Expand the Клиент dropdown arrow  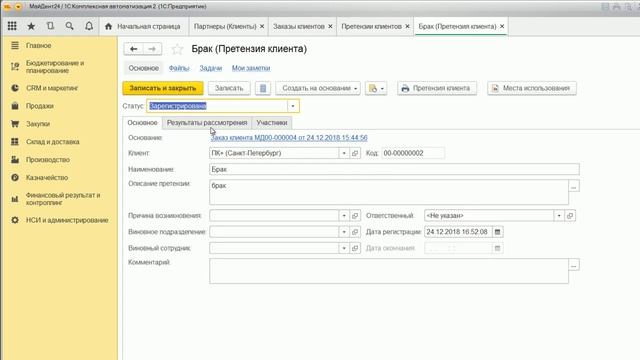coord(344,153)
